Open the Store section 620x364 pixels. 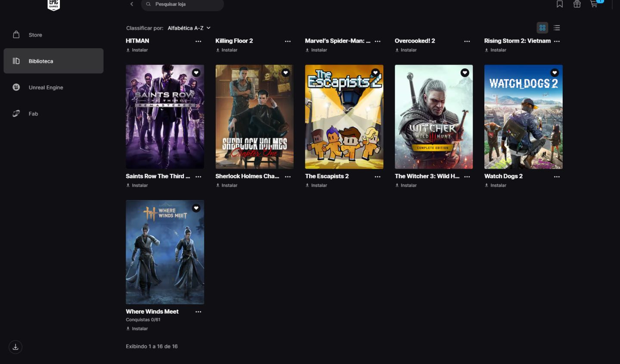coord(53,35)
